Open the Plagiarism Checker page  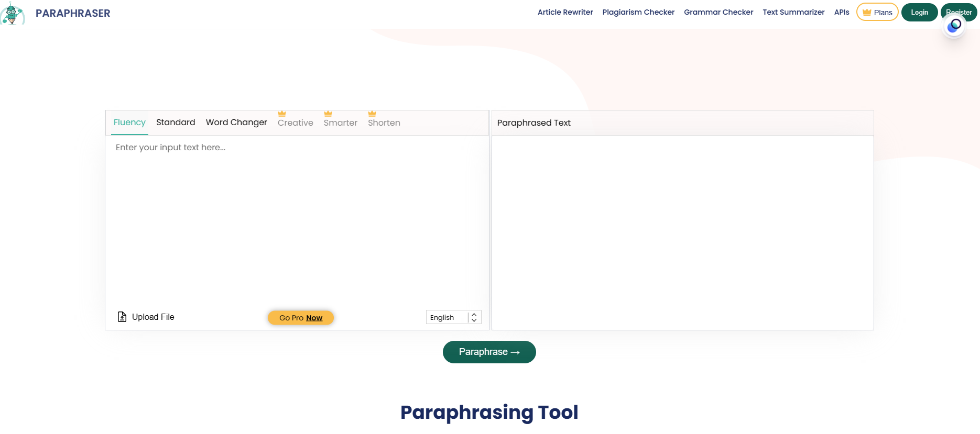coord(638,12)
